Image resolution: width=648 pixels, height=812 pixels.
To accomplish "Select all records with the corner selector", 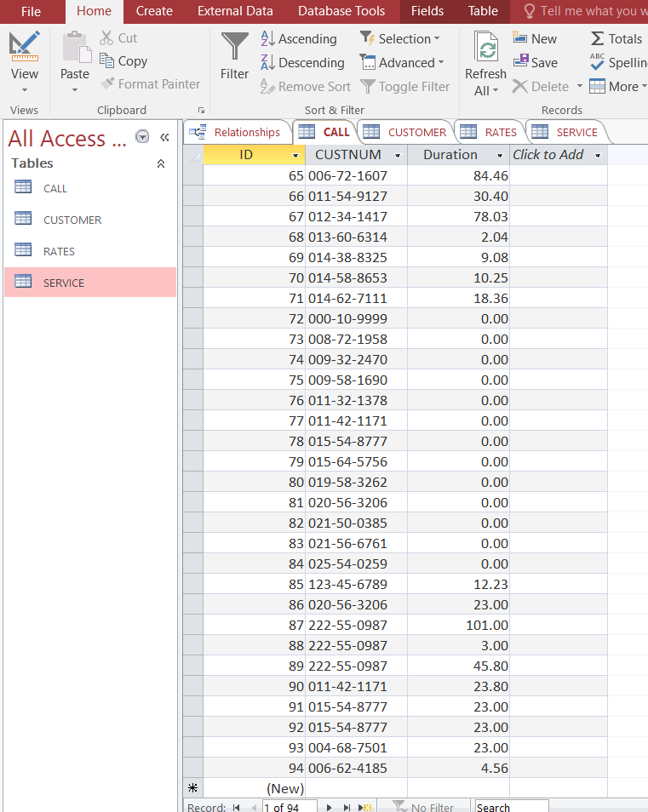I will [193, 155].
